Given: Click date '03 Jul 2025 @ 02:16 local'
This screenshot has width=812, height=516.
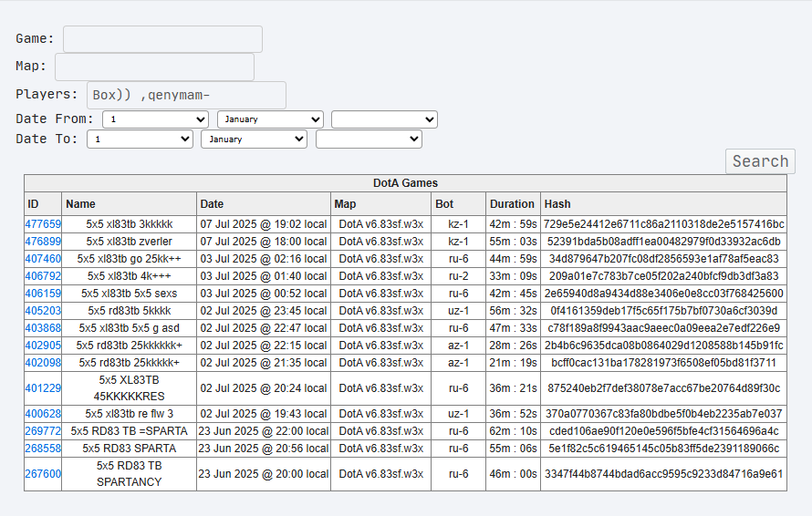Looking at the screenshot, I should [x=264, y=259].
